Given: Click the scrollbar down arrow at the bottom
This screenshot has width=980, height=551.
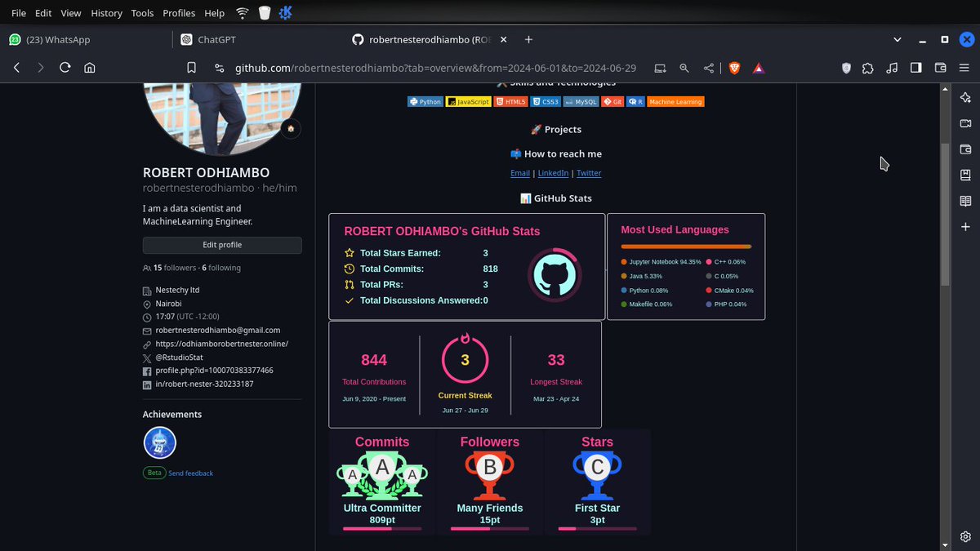Looking at the screenshot, I should pos(946,544).
